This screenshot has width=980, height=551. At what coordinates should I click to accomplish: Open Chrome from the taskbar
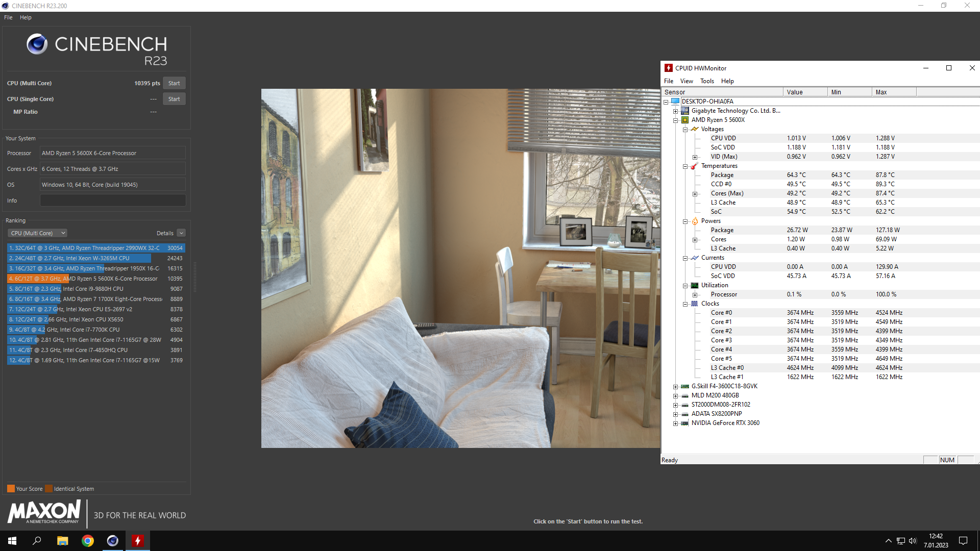[x=88, y=541]
